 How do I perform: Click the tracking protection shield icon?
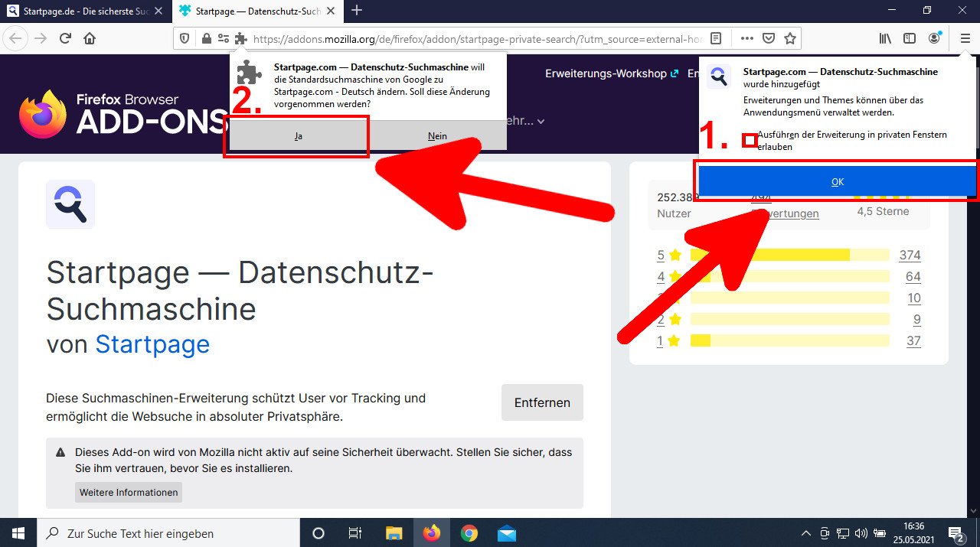184,38
